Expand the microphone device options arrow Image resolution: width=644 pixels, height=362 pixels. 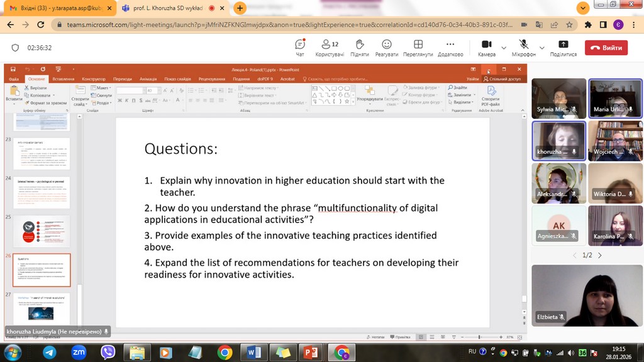coord(542,48)
